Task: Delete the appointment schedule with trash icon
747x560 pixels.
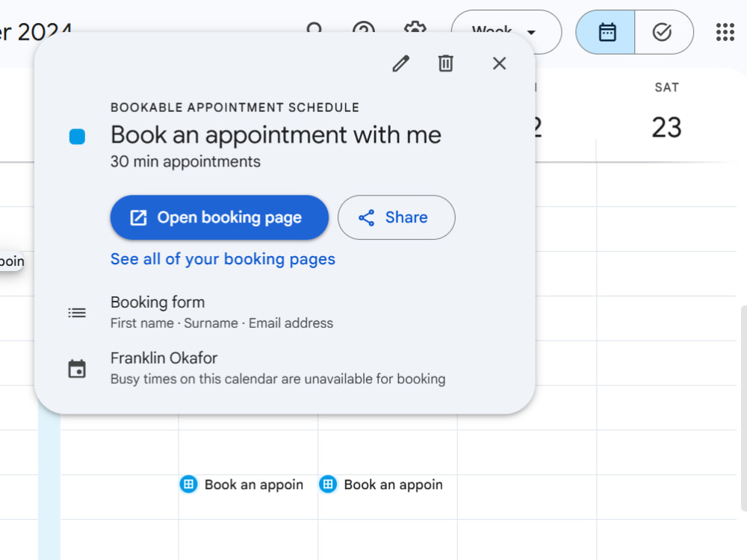Action: pos(445,63)
